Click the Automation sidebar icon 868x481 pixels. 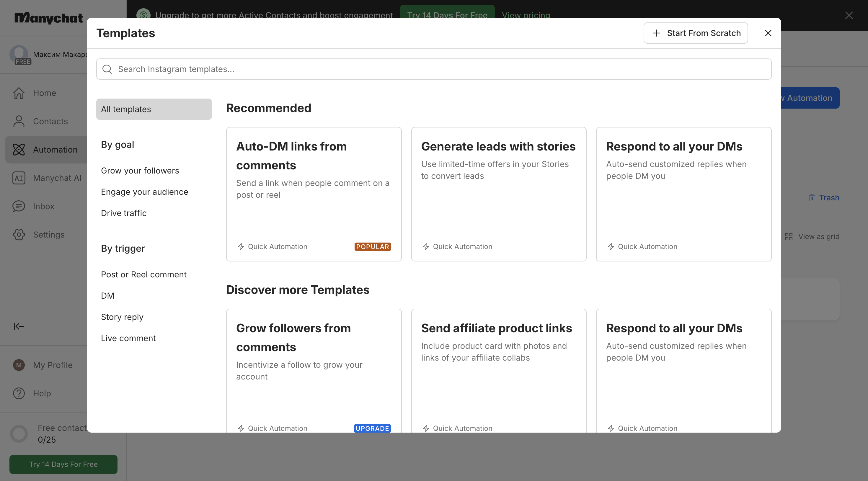click(x=19, y=150)
